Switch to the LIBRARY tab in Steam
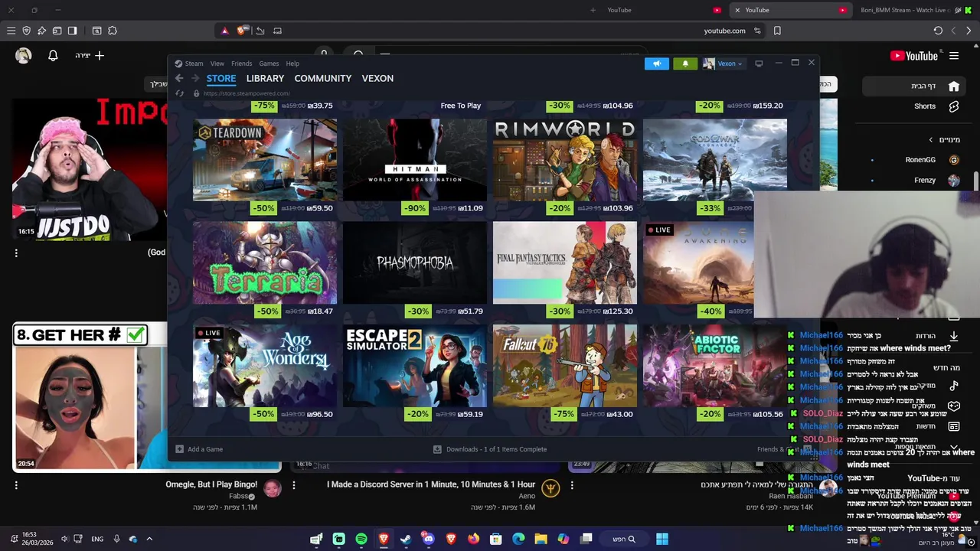Image resolution: width=980 pixels, height=551 pixels. (x=265, y=78)
